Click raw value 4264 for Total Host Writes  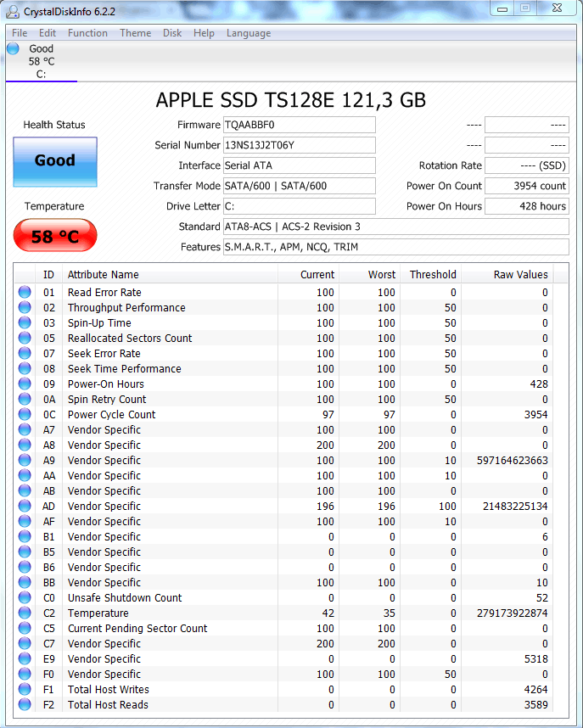pyautogui.click(x=536, y=690)
